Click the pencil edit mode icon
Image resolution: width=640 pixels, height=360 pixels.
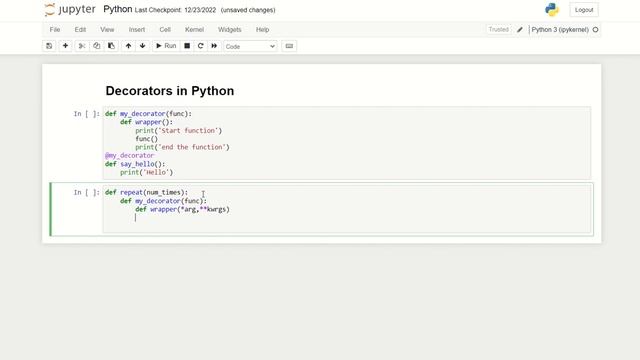(x=520, y=30)
